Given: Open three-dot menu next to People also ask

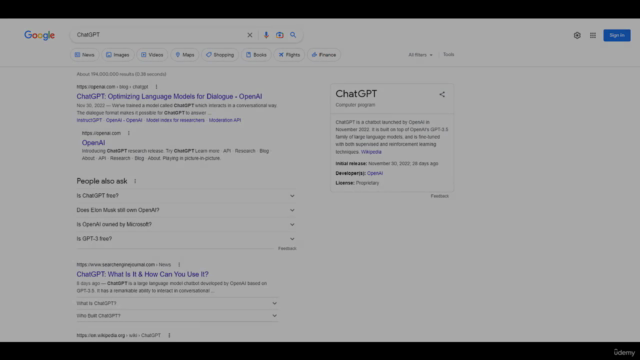Looking at the screenshot, I should click(x=135, y=181).
